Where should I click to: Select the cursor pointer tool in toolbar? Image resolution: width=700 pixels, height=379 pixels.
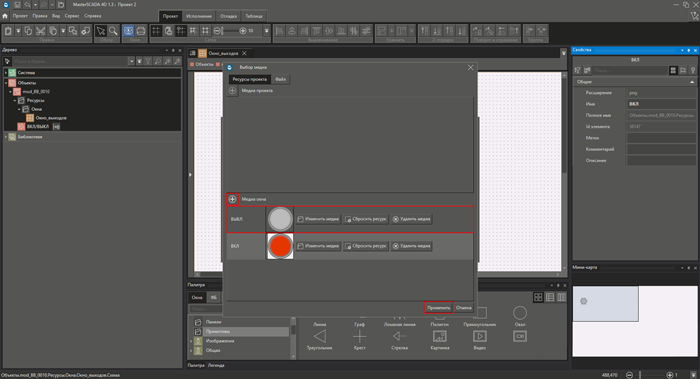click(x=101, y=31)
